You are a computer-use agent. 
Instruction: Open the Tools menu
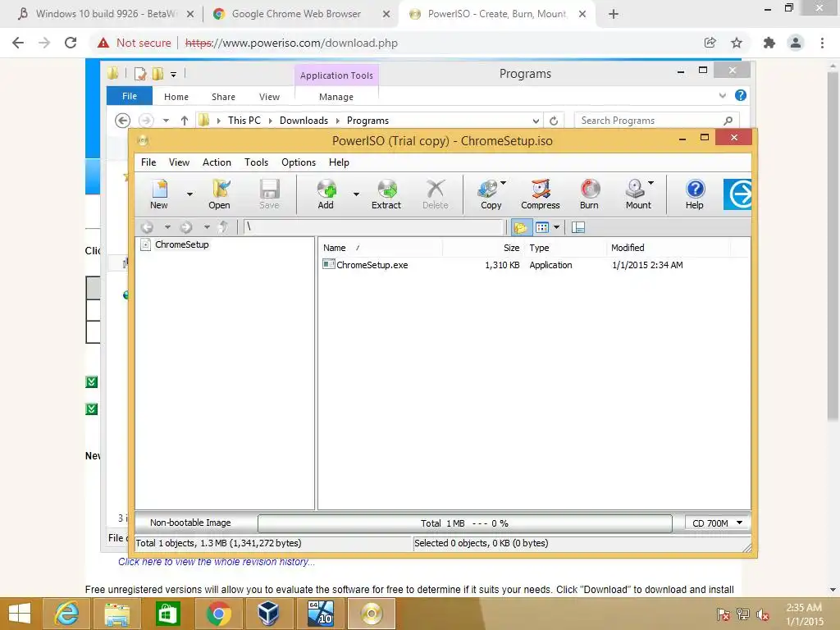(x=256, y=162)
